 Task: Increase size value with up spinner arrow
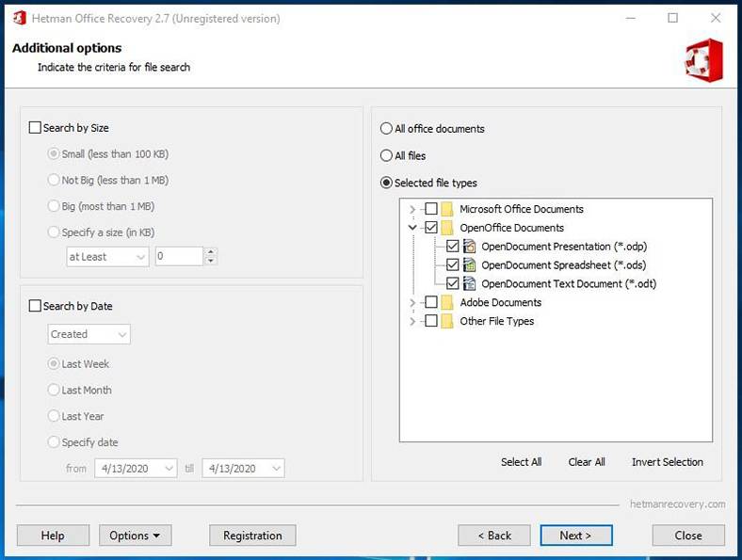[211, 252]
